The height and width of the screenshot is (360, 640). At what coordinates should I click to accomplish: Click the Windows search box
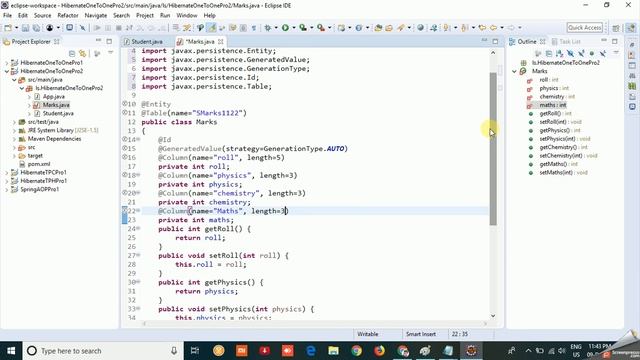coord(102,351)
